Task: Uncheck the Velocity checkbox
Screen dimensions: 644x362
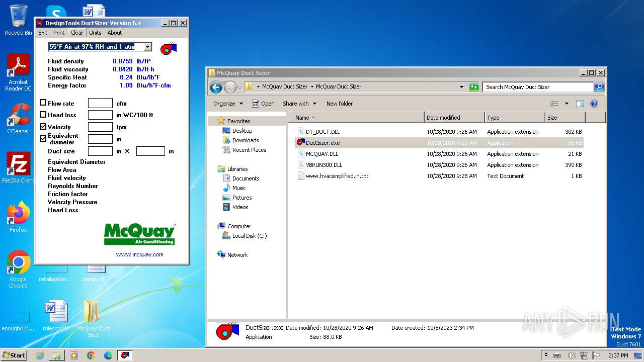Action: [43, 127]
